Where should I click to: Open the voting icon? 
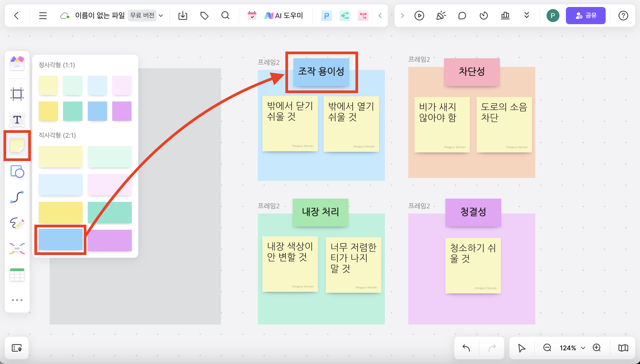point(505,16)
